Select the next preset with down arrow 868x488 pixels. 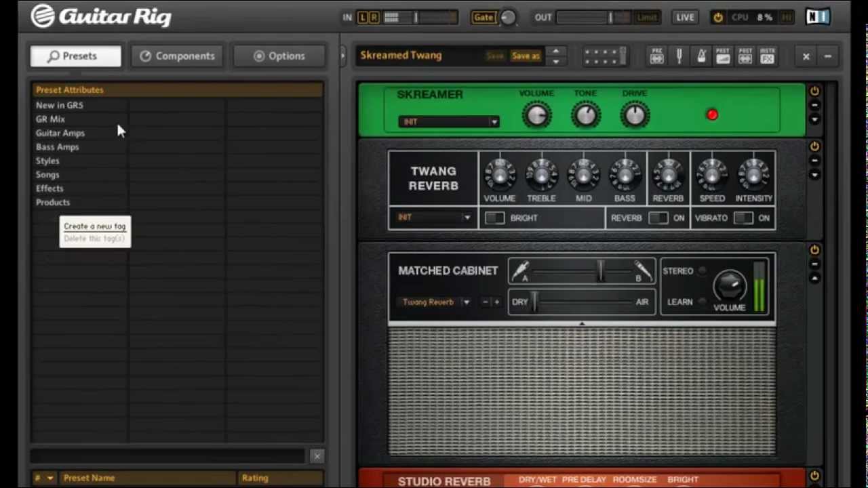pos(556,62)
